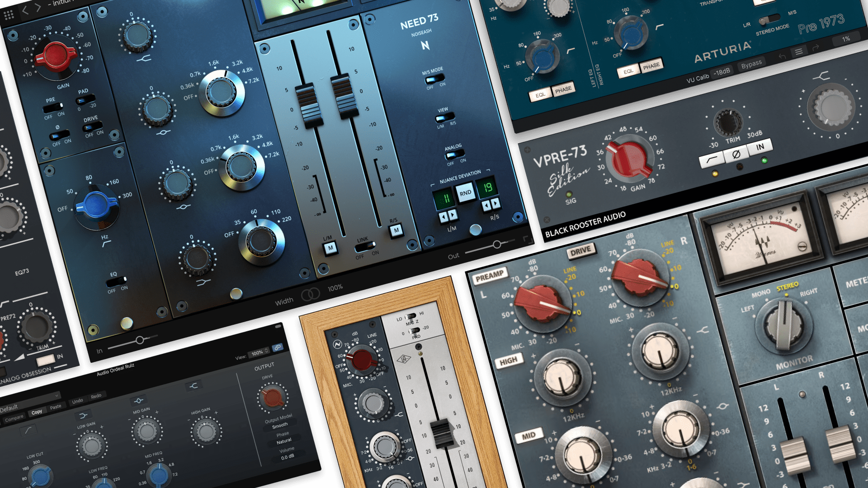
Task: Click the NoiseAsh N logo
Action: (425, 45)
